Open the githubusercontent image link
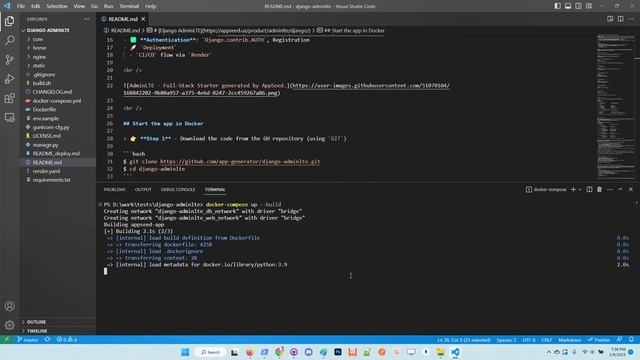Viewport: 640px width, 360px height. [286, 89]
